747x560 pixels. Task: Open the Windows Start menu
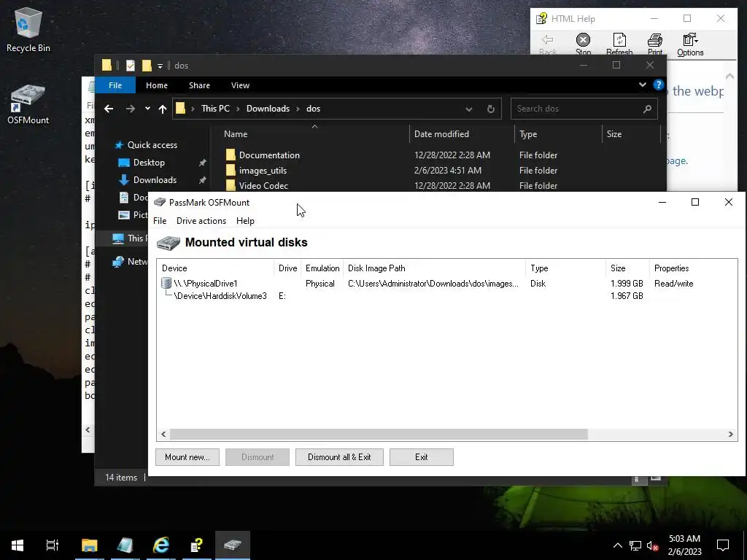[x=18, y=545]
